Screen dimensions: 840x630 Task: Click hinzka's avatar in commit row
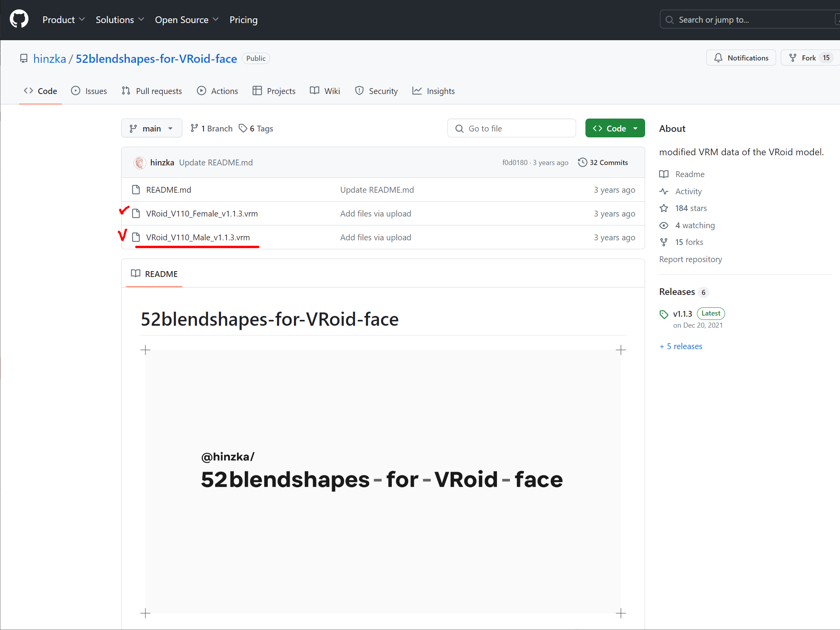point(140,162)
